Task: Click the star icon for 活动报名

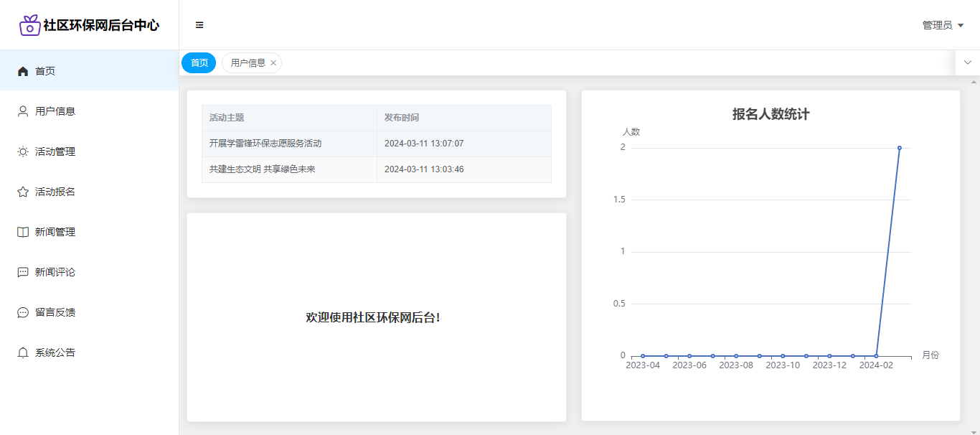Action: click(x=23, y=192)
